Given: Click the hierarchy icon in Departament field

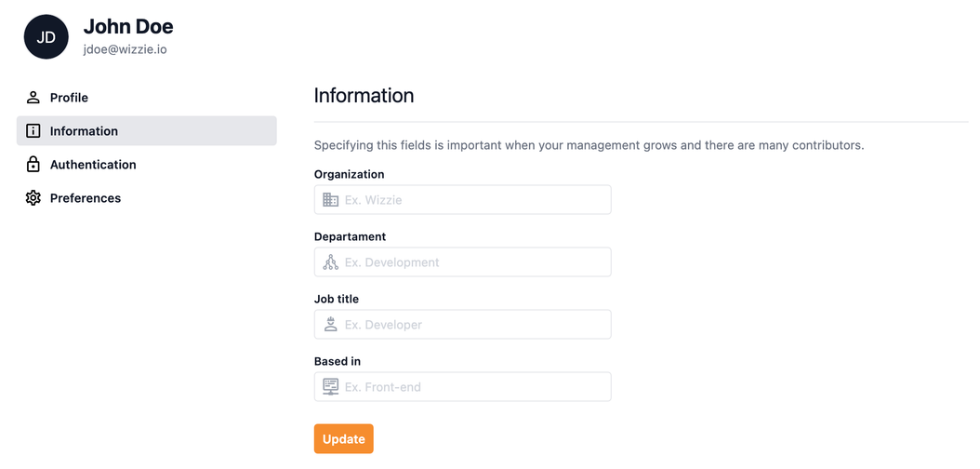Looking at the screenshot, I should [x=330, y=262].
